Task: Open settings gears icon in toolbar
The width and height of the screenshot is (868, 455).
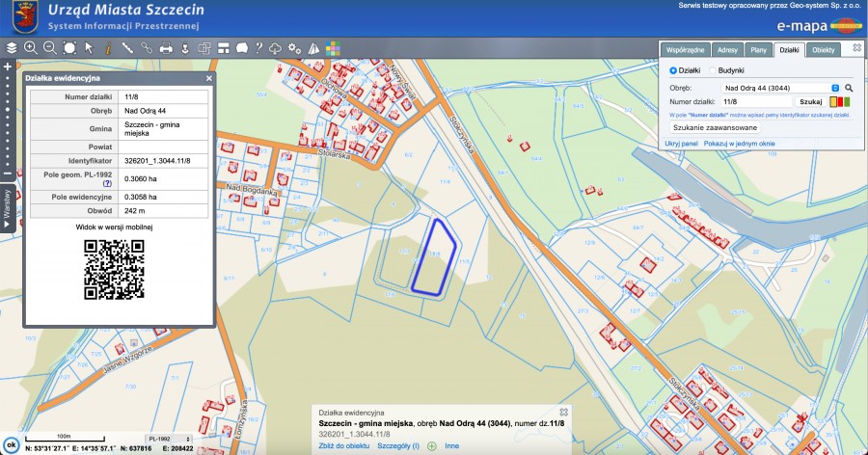Action: click(295, 47)
